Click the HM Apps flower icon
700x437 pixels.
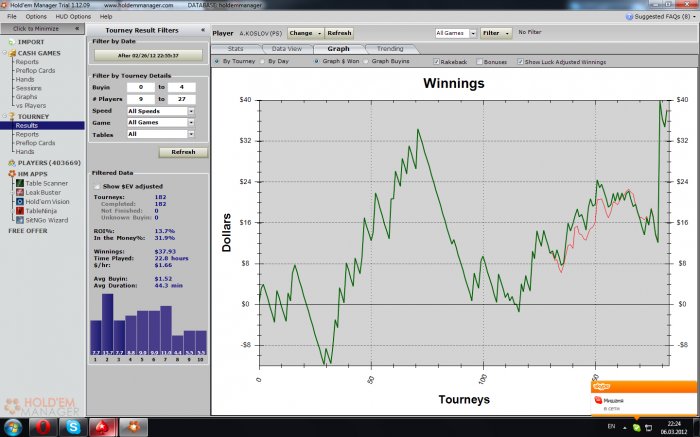tap(12, 174)
